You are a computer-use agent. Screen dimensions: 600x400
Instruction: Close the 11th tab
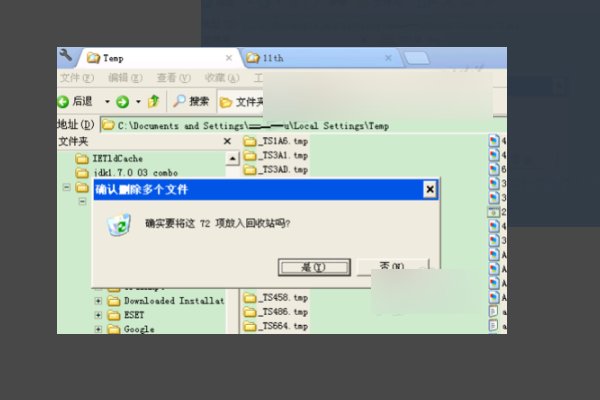tap(388, 58)
